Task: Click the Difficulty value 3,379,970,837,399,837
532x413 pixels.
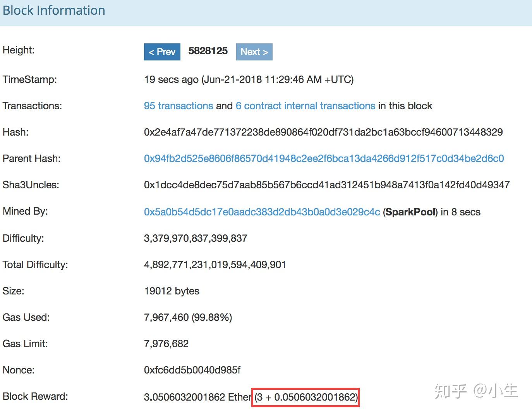Action: tap(196, 238)
